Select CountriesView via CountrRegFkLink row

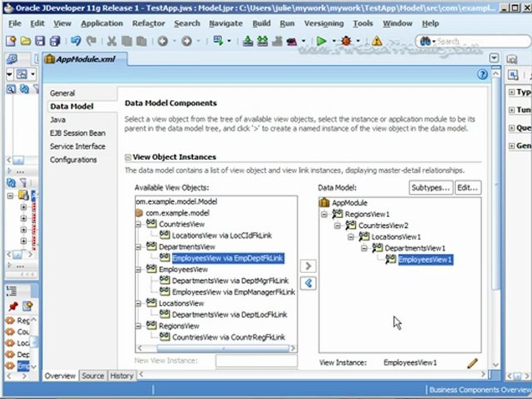coord(229,337)
